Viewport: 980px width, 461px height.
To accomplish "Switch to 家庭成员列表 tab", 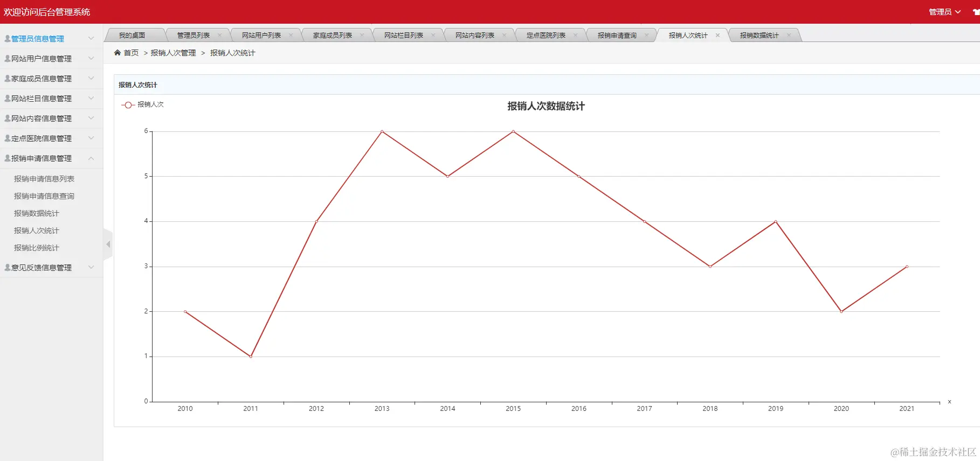I will (x=333, y=36).
